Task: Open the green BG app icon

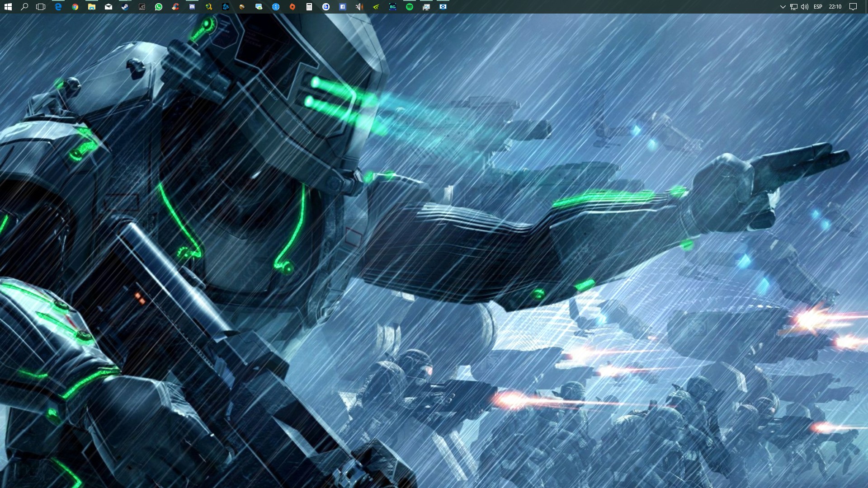Action: (393, 7)
